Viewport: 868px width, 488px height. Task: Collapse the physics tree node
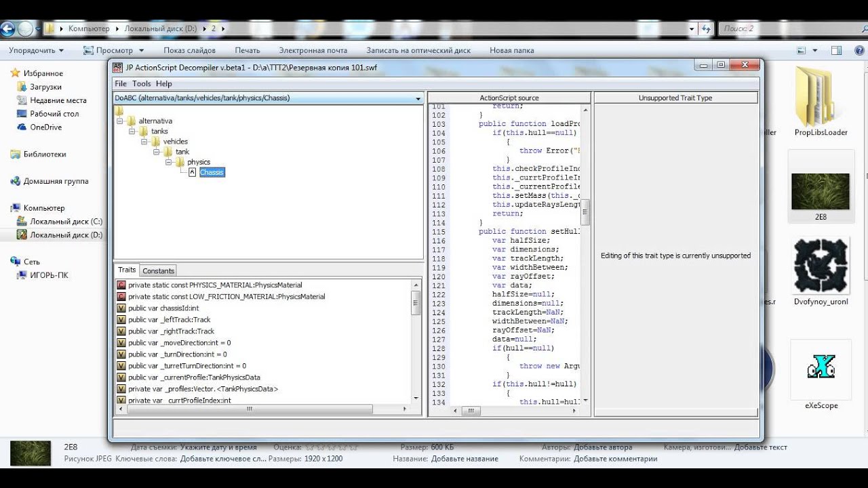(x=169, y=162)
